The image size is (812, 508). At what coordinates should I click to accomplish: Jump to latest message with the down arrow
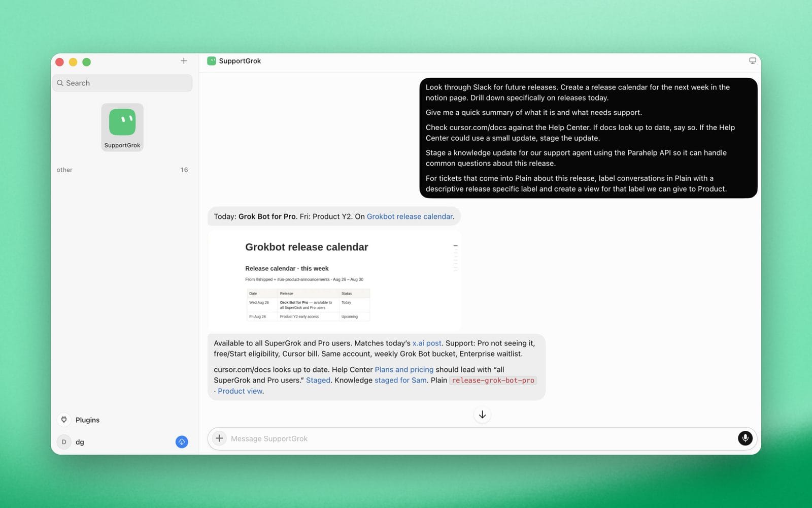[x=482, y=415]
